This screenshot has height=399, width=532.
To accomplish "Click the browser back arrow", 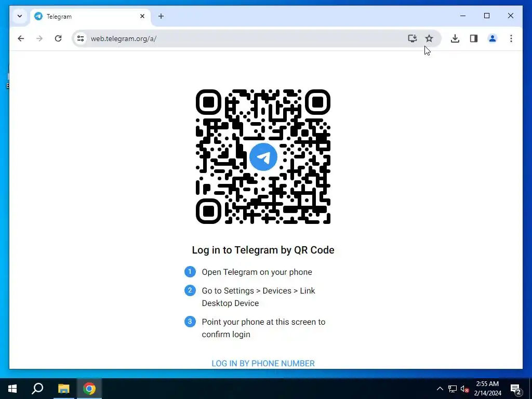I will pos(21,38).
